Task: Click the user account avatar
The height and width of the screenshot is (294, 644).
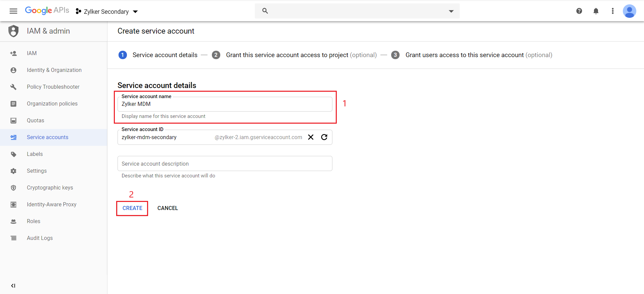Action: point(629,11)
